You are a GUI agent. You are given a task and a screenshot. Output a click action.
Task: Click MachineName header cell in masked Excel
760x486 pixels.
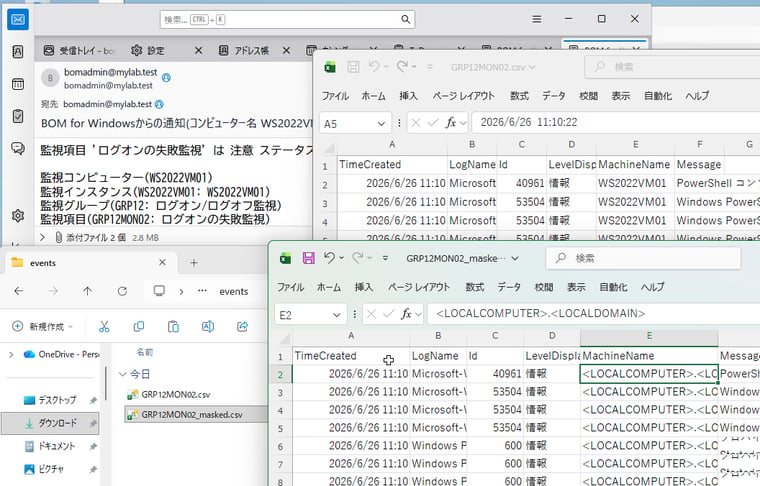click(649, 356)
